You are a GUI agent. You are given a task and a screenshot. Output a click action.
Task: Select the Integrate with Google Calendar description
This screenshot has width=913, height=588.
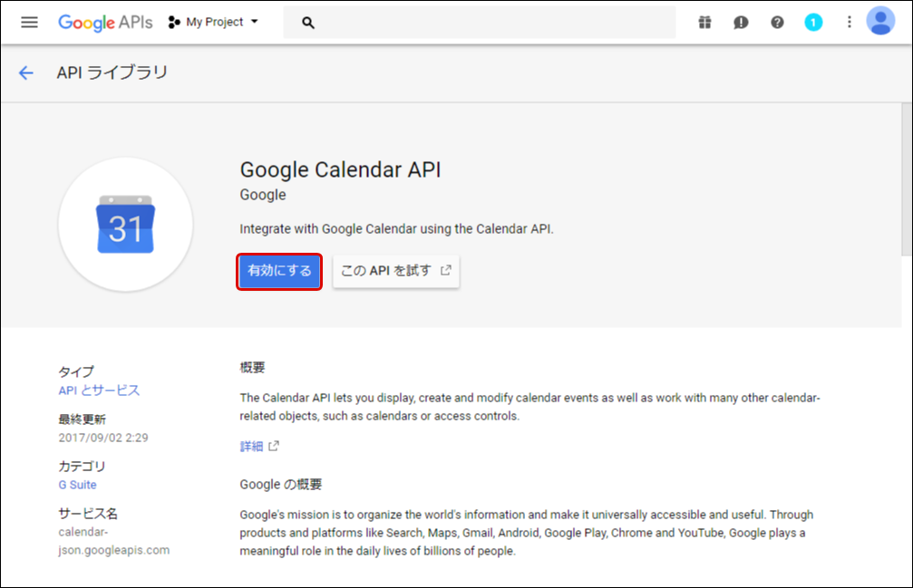click(397, 229)
